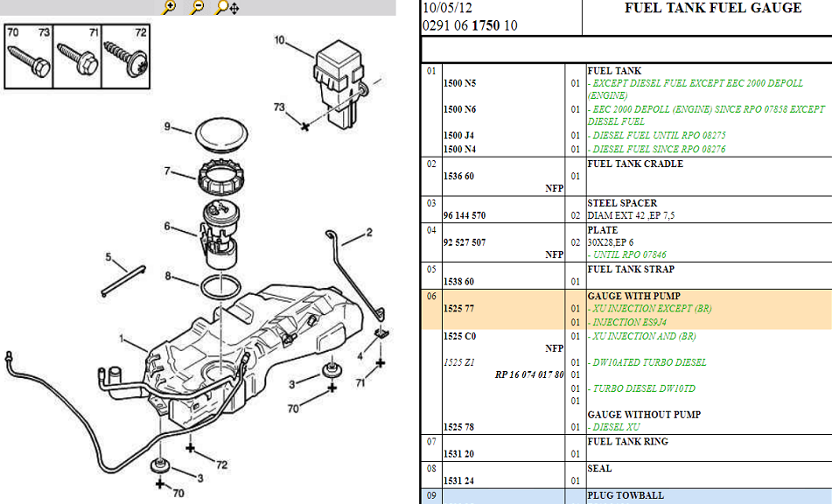The height and width of the screenshot is (504, 832).
Task: Select callout number 8 near seal ring
Action: tap(168, 276)
